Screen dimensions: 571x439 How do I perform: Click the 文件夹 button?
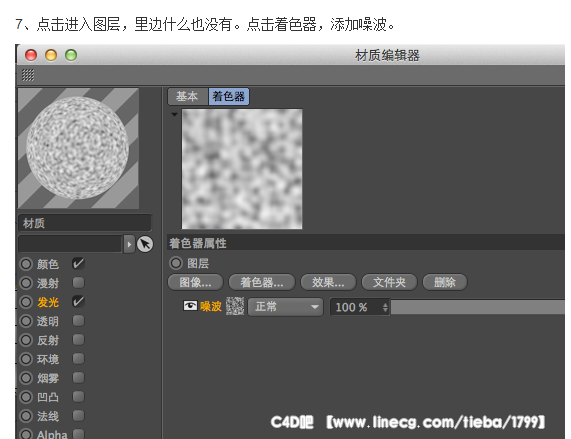click(x=389, y=282)
